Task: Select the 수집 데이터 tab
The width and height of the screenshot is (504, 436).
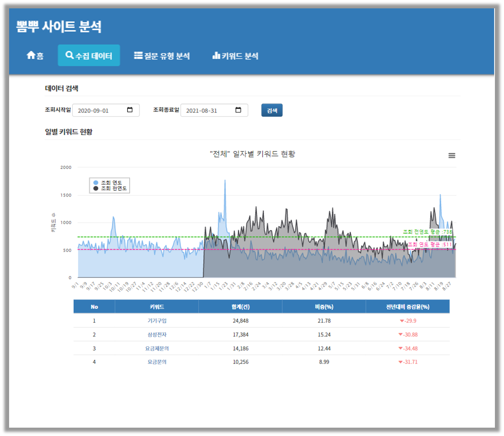Action: (x=89, y=56)
